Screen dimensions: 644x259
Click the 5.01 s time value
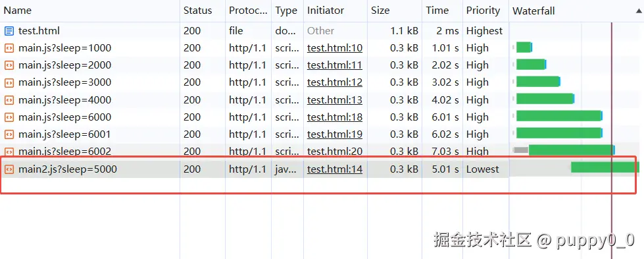point(445,169)
